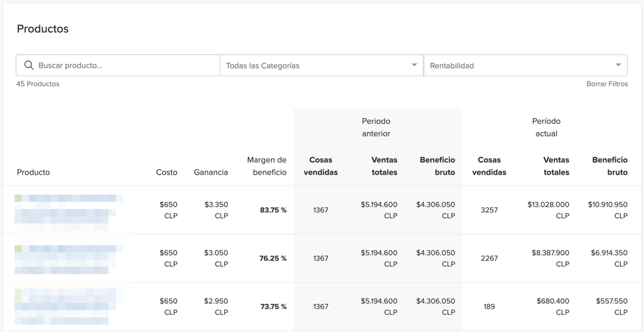644x332 pixels.
Task: Click the $8.387.900 CLP ventas value
Action: point(551,259)
